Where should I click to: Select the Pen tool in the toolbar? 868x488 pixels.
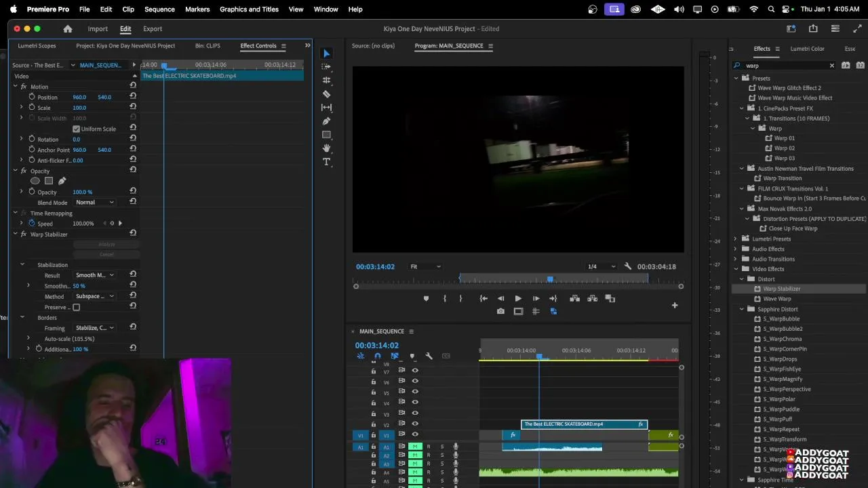tap(326, 121)
